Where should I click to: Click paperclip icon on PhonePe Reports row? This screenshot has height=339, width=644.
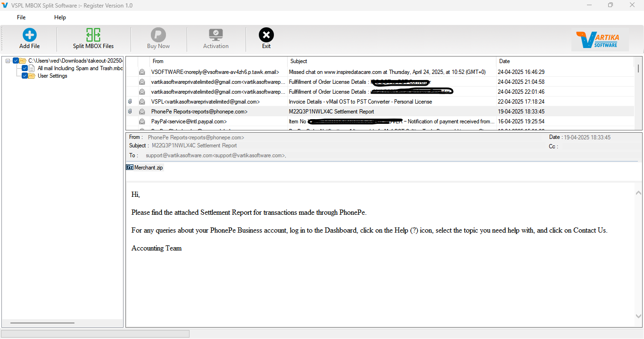click(x=130, y=112)
